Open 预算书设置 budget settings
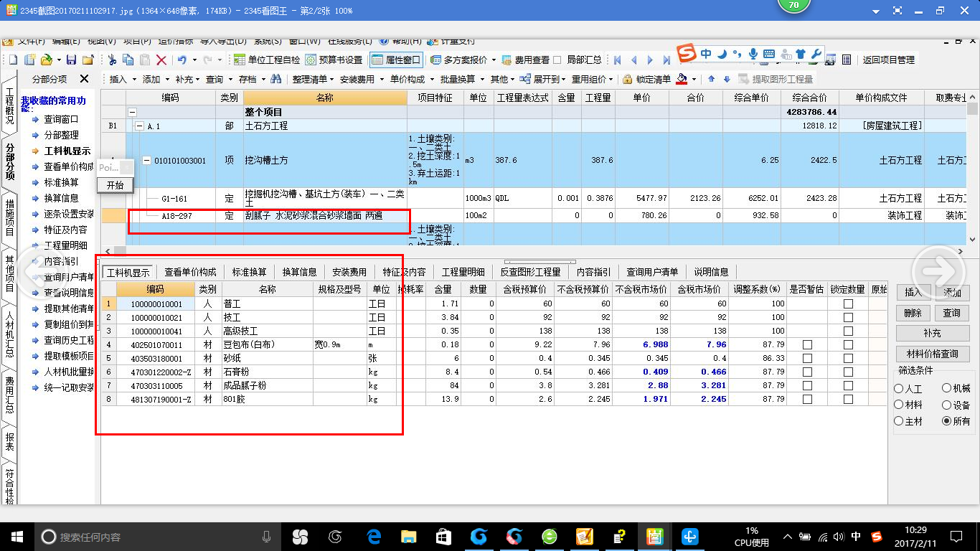 pyautogui.click(x=334, y=60)
